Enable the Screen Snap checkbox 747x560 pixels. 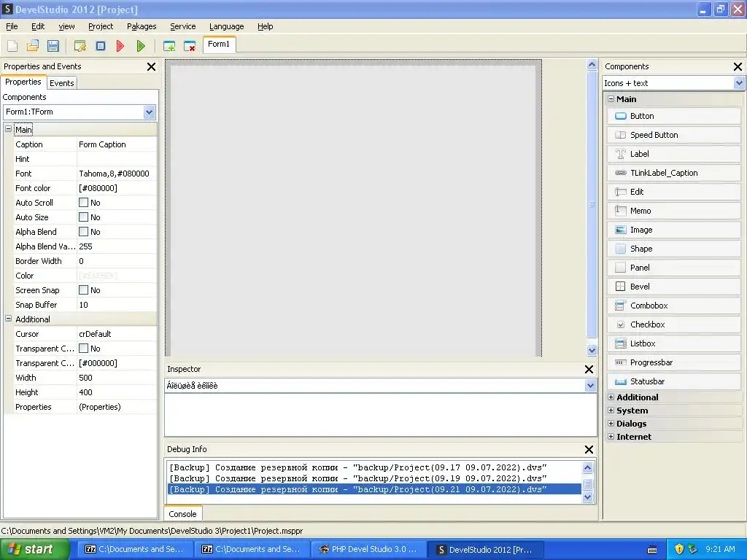[83, 290]
